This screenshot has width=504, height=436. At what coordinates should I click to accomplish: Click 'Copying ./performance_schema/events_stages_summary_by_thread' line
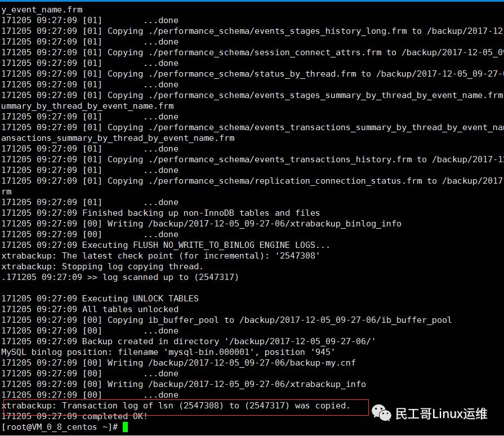pyautogui.click(x=252, y=95)
